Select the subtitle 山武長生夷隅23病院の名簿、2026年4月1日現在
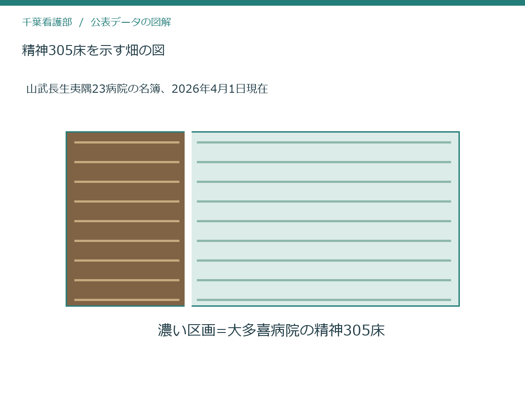The height and width of the screenshot is (420, 525). (147, 89)
